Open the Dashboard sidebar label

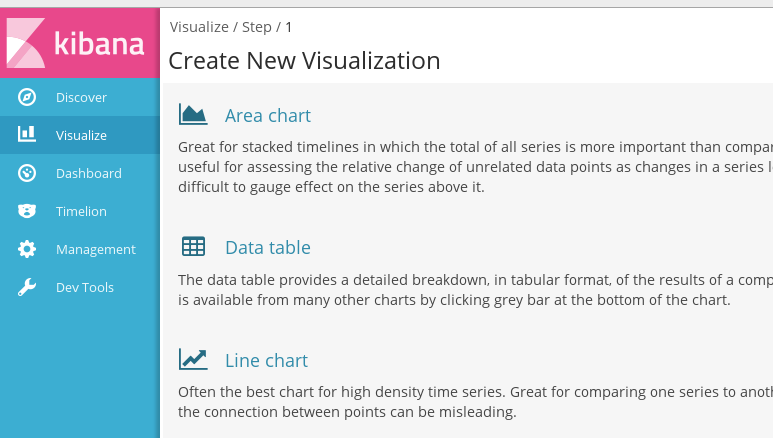pos(88,173)
